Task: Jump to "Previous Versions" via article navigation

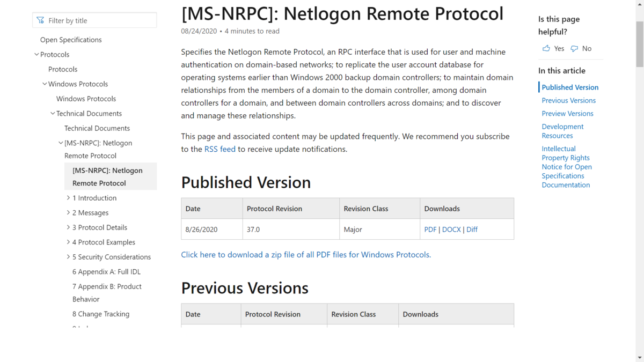Action: tap(568, 100)
